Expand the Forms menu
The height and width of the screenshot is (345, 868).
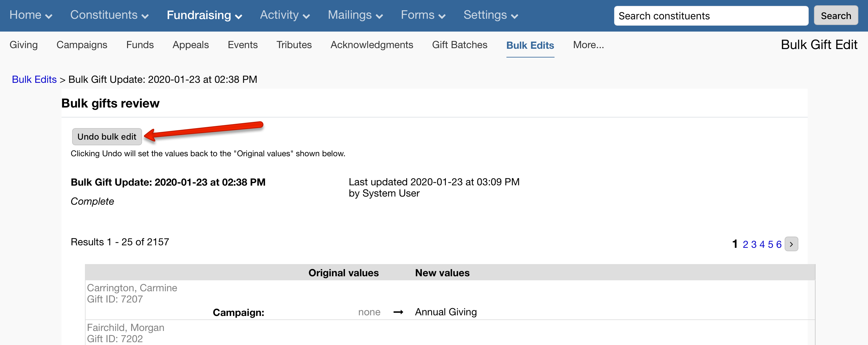(x=423, y=15)
